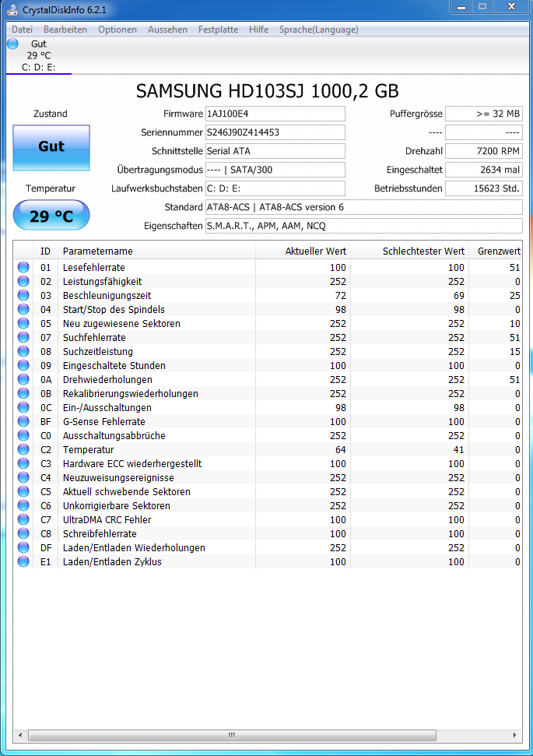
Task: Click the 29 °C temperature button
Action: (x=51, y=216)
